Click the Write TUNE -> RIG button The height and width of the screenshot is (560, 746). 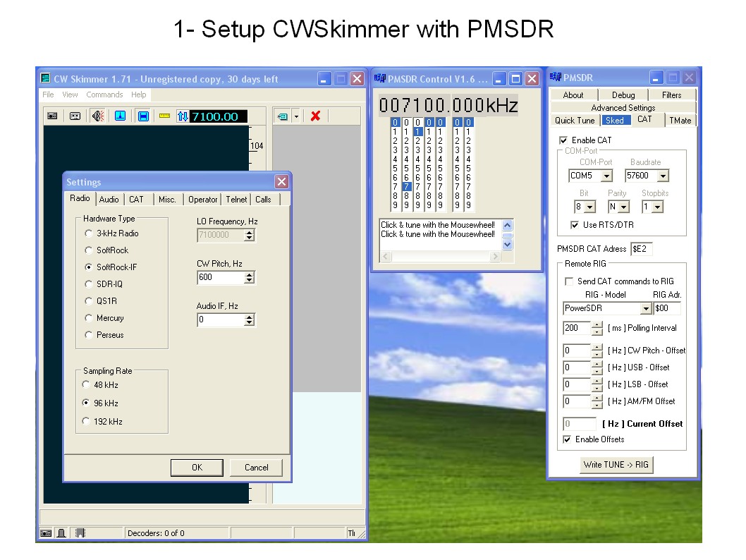[616, 465]
